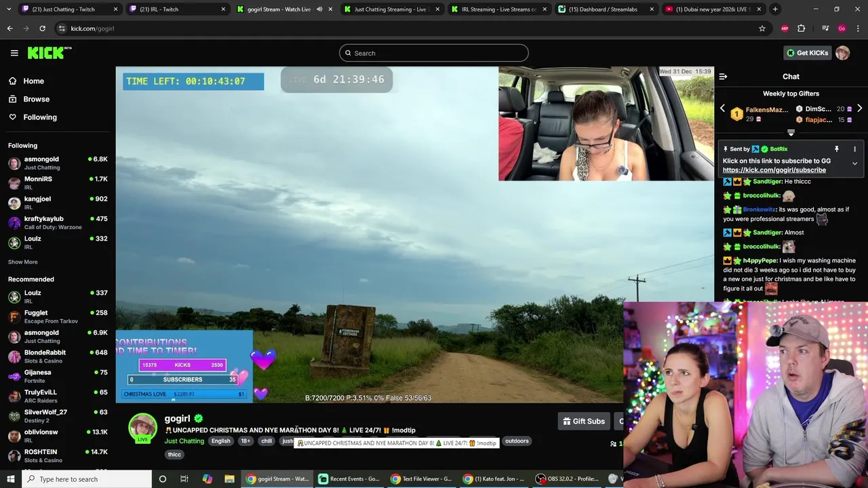Click gogirl streamer avatar

tap(143, 428)
